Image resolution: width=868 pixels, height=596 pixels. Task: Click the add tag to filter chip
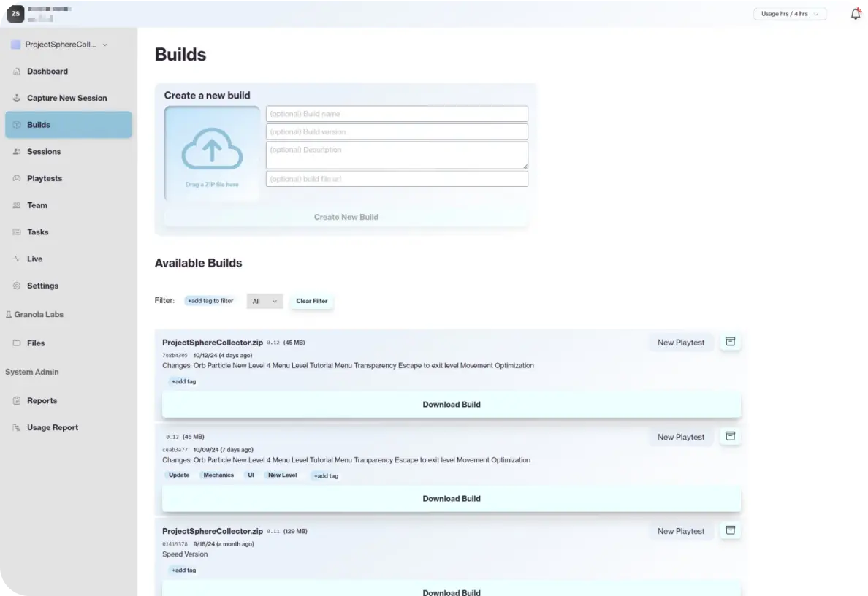[x=210, y=300]
